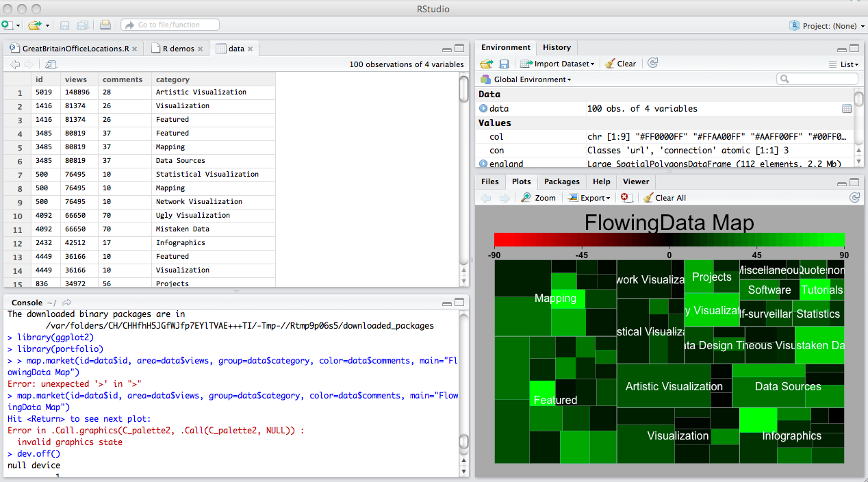Save the current document with the save icon
This screenshot has height=482, width=868.
coord(64,25)
